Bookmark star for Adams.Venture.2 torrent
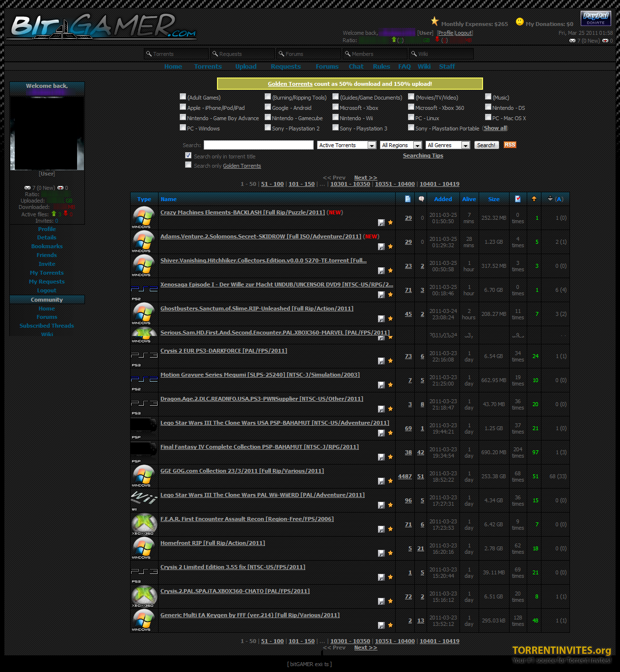The width and height of the screenshot is (620, 672). tap(390, 246)
